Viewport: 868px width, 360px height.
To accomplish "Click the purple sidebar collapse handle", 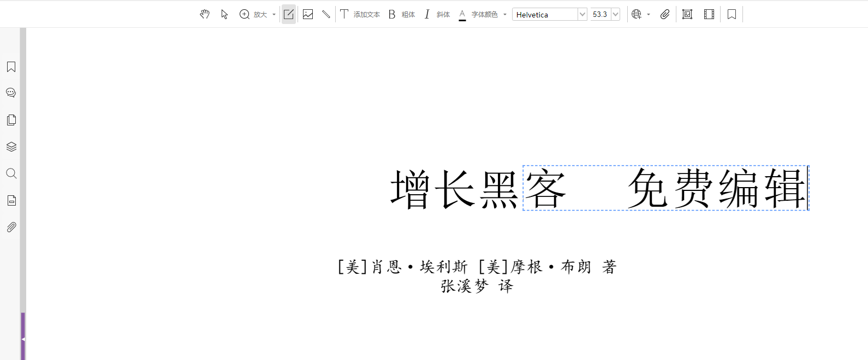I will 23,339.
